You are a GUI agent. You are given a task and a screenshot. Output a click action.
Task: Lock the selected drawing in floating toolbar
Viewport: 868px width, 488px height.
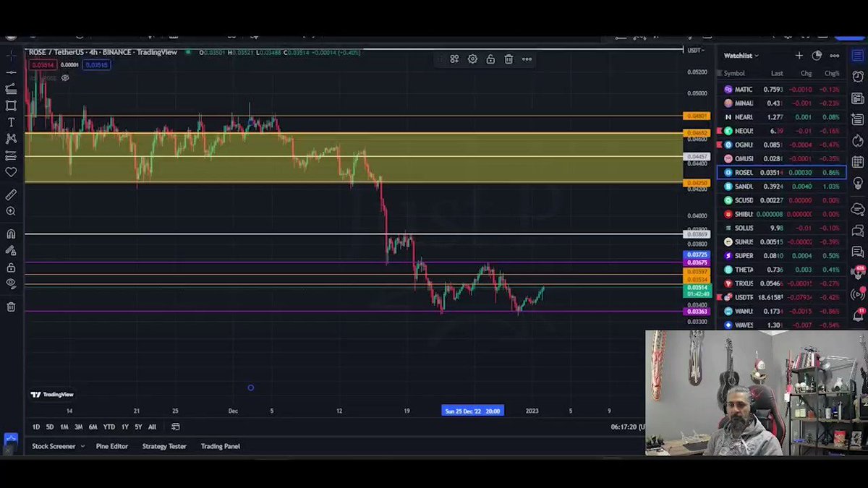490,59
